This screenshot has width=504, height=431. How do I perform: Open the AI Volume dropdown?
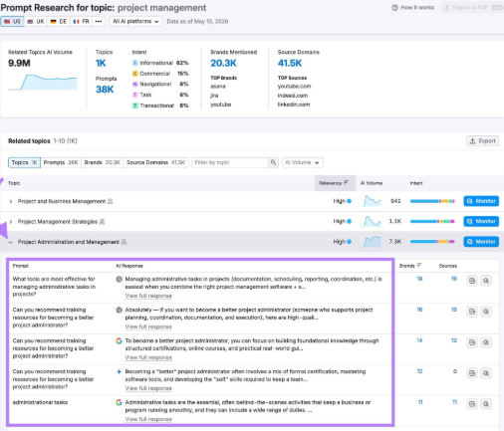tap(303, 162)
